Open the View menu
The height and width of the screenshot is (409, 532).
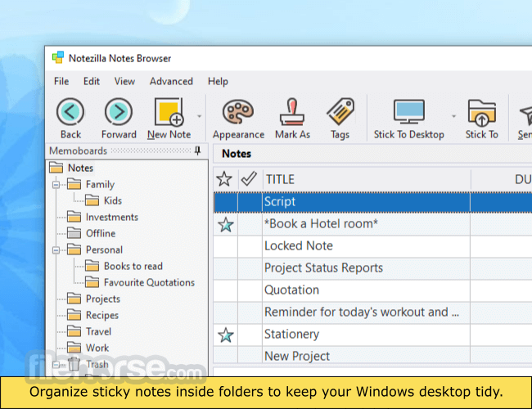coord(124,82)
